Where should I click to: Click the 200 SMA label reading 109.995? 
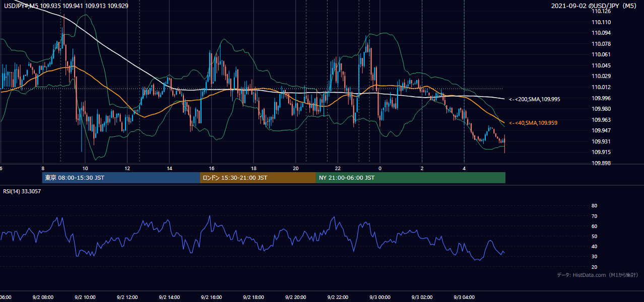click(535, 99)
